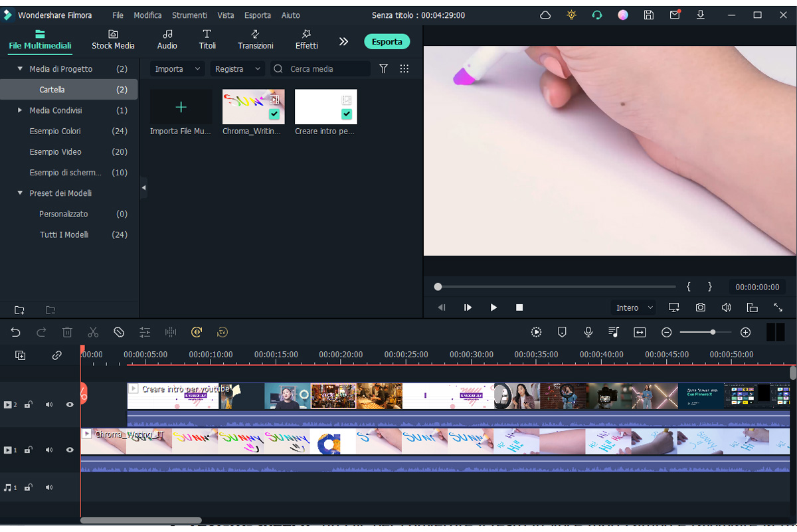Select Esempio Colori category
The height and width of the screenshot is (532, 797).
tap(55, 132)
